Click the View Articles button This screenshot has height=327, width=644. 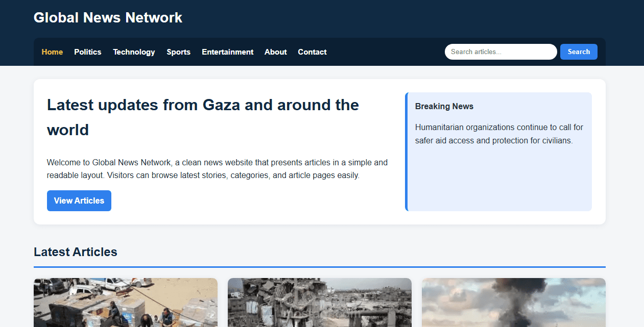[x=79, y=200]
